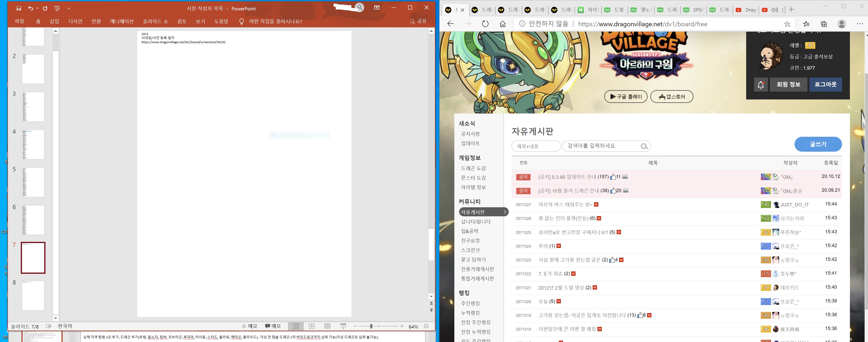Click the notification bell icon
The width and height of the screenshot is (868, 342).
click(760, 85)
